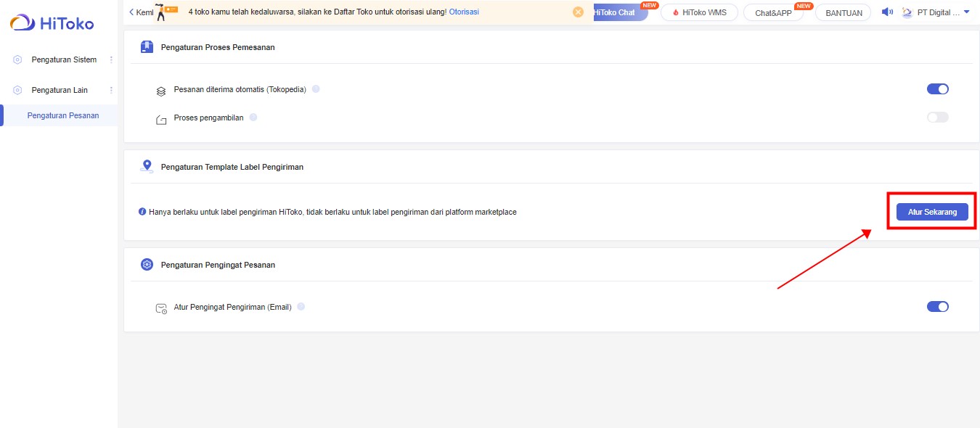
Task: Expand Pengaturan Sistem three-dot menu
Action: pos(111,59)
